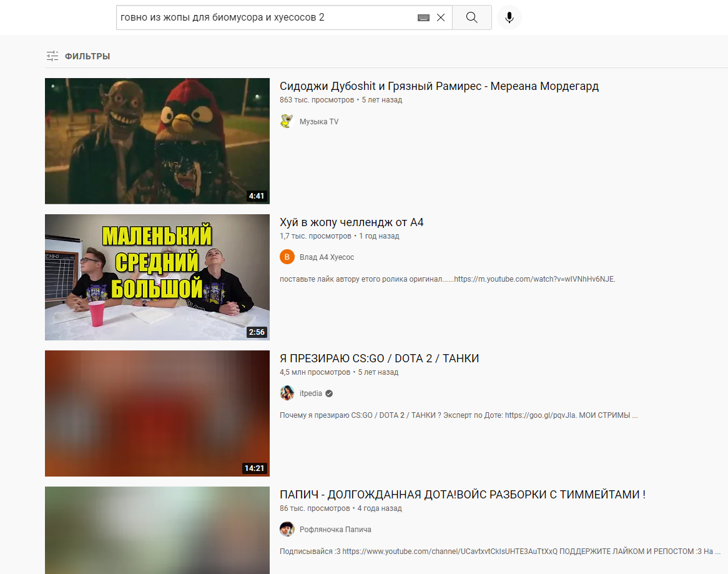Click the 2:56 duration badge
Image resolution: width=728 pixels, height=574 pixels.
pos(256,332)
